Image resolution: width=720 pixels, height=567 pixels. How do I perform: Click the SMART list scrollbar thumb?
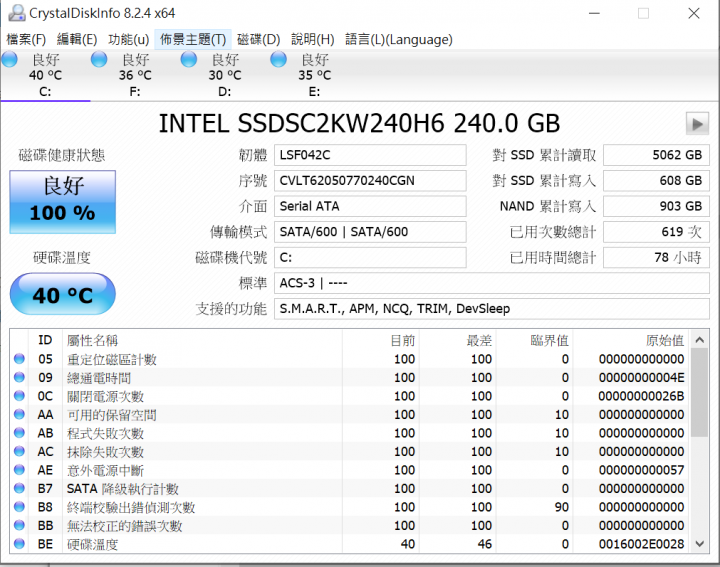click(699, 393)
